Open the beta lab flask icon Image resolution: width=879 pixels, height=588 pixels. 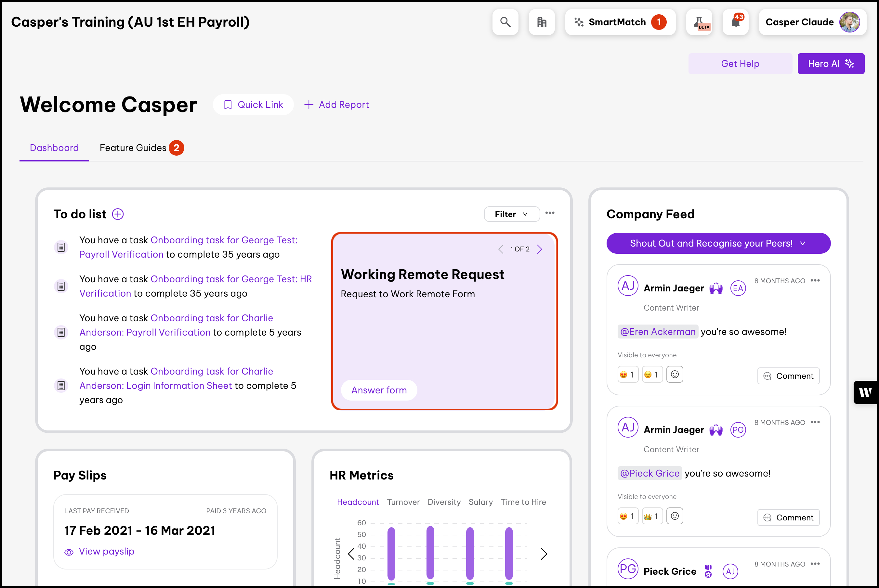pos(699,22)
